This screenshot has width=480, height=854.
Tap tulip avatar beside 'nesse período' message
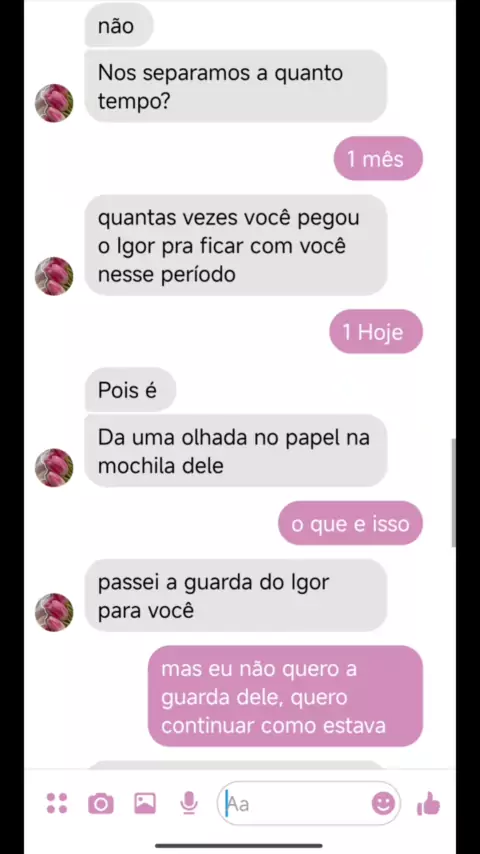coord(54,276)
